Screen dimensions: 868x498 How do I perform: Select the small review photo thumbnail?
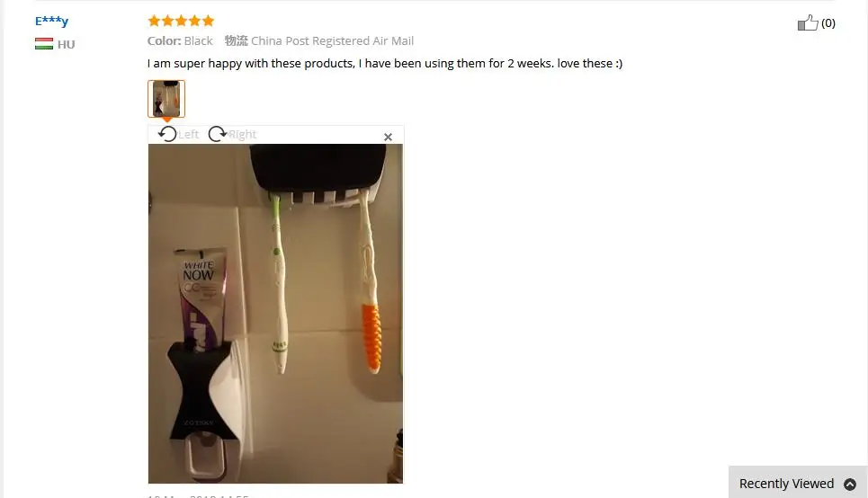[x=166, y=99]
